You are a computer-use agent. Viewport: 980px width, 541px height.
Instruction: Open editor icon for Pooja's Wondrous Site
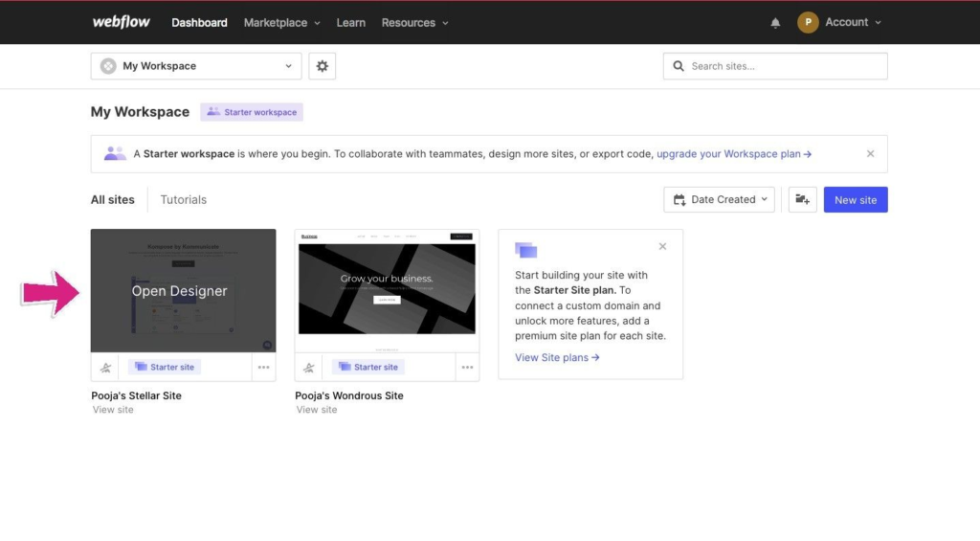tap(309, 367)
